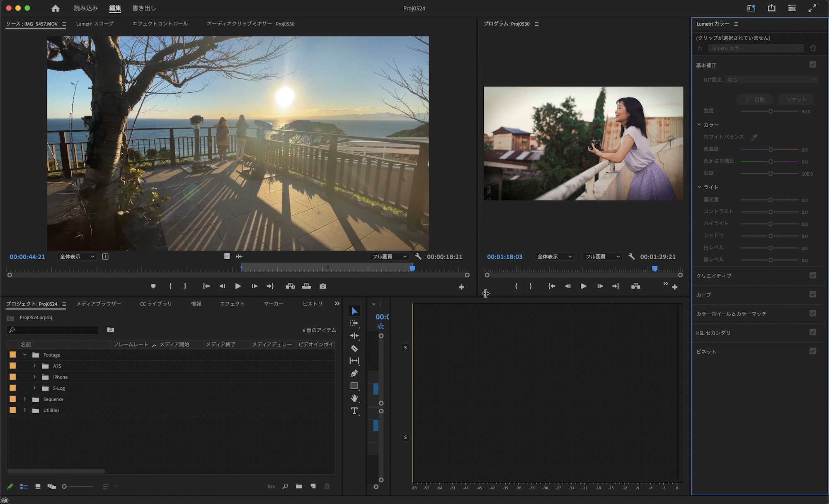Screen dimensions: 829x504
Task: Play the program monitor
Action: (583, 286)
